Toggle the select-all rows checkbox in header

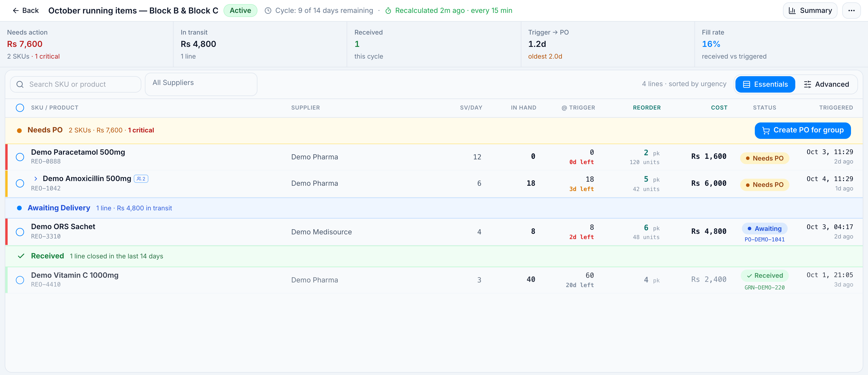(x=20, y=108)
